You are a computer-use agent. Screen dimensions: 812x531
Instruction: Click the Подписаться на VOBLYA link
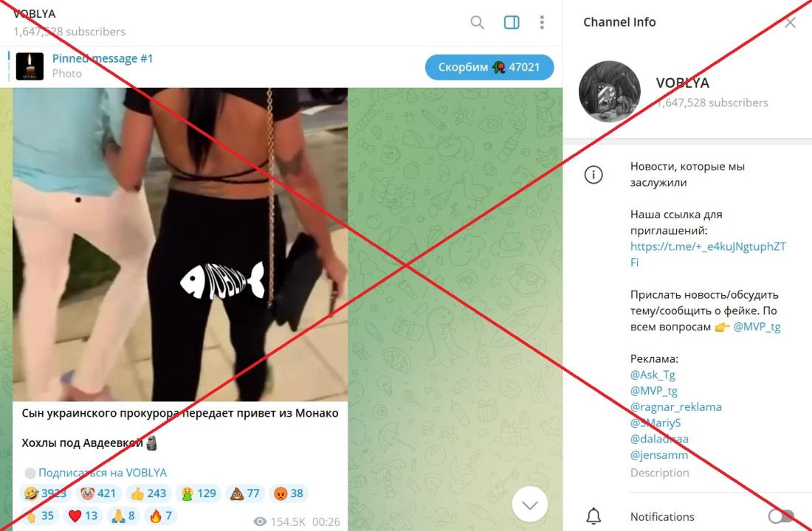103,473
